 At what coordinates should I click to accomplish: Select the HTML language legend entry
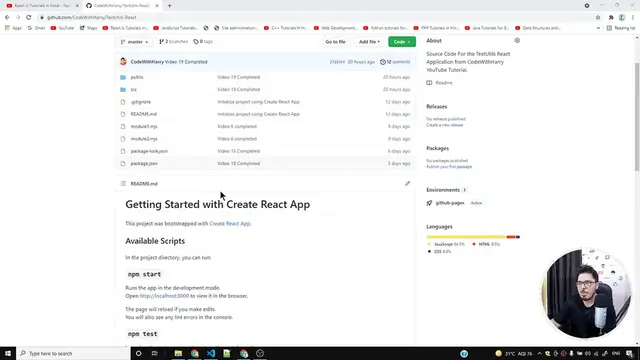point(486,244)
